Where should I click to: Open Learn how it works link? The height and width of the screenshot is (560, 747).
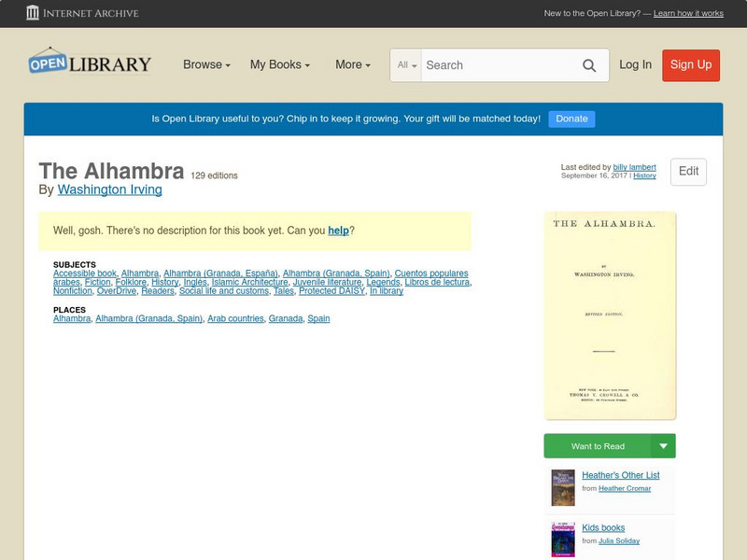688,13
